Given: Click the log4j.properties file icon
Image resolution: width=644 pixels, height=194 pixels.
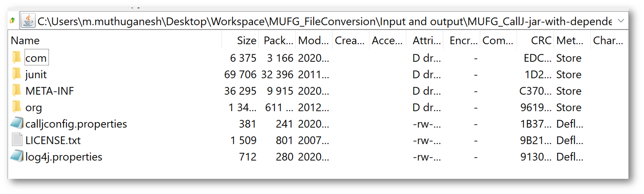Looking at the screenshot, I should (x=17, y=156).
